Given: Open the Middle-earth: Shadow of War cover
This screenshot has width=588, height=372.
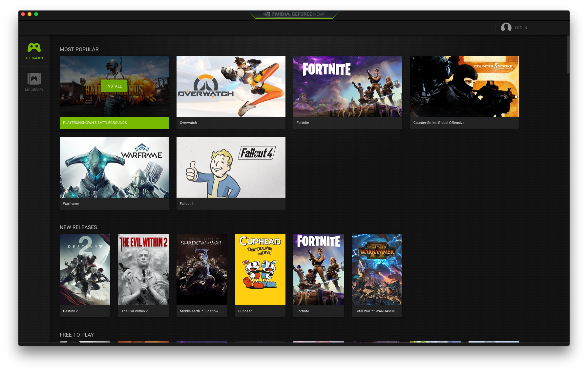Looking at the screenshot, I should pyautogui.click(x=202, y=269).
